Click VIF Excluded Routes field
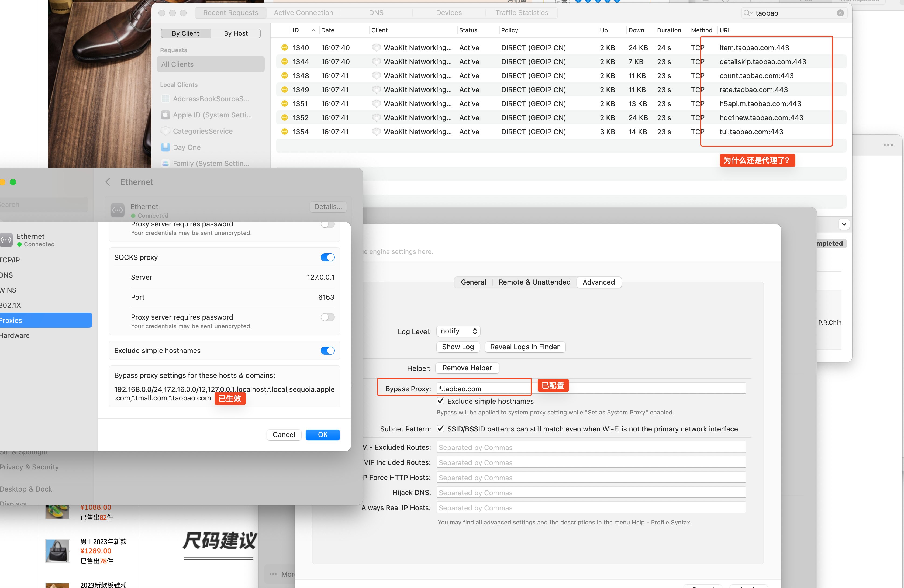The width and height of the screenshot is (904, 588). coord(591,447)
